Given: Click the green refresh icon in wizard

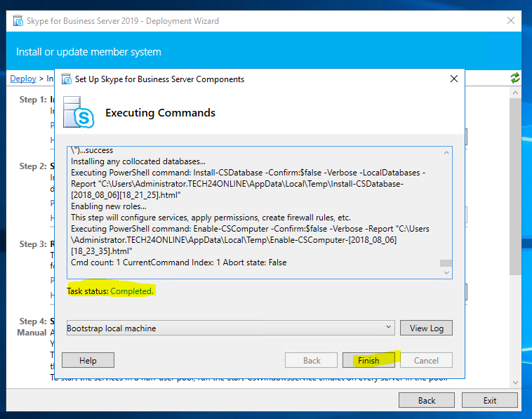Looking at the screenshot, I should point(515,78).
